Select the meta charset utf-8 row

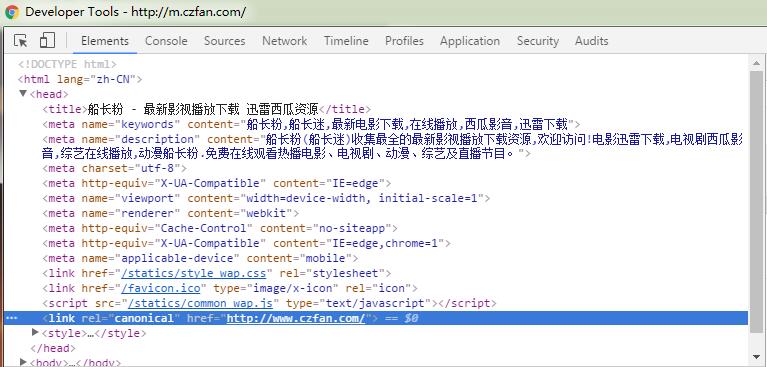[114, 168]
